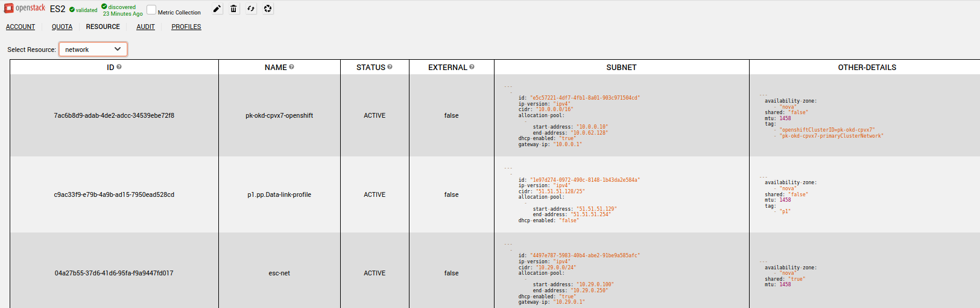980x308 pixels.
Task: Click the circular rediscover icon
Action: tap(268, 9)
